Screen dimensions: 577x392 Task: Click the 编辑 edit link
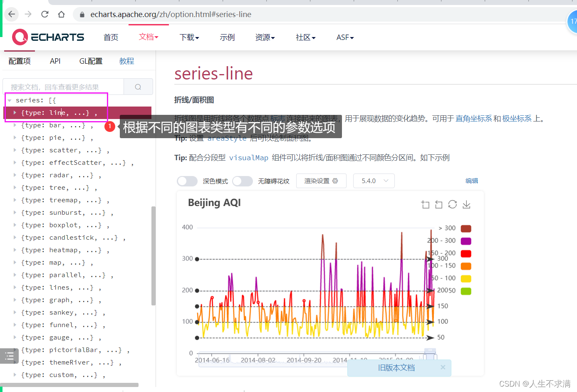(472, 181)
